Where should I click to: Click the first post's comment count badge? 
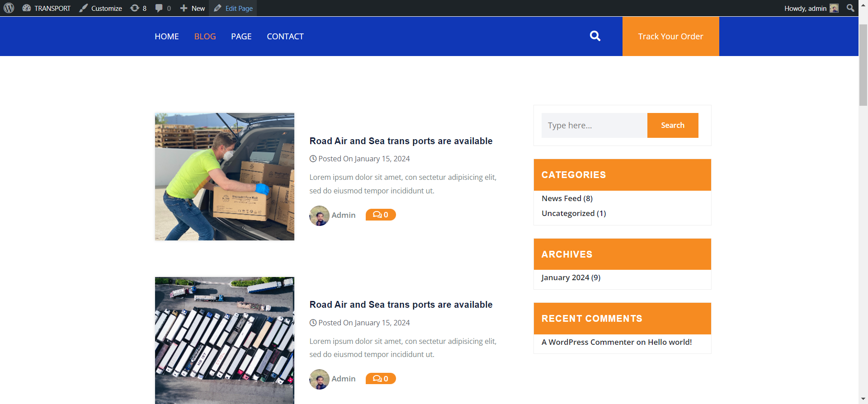click(381, 215)
